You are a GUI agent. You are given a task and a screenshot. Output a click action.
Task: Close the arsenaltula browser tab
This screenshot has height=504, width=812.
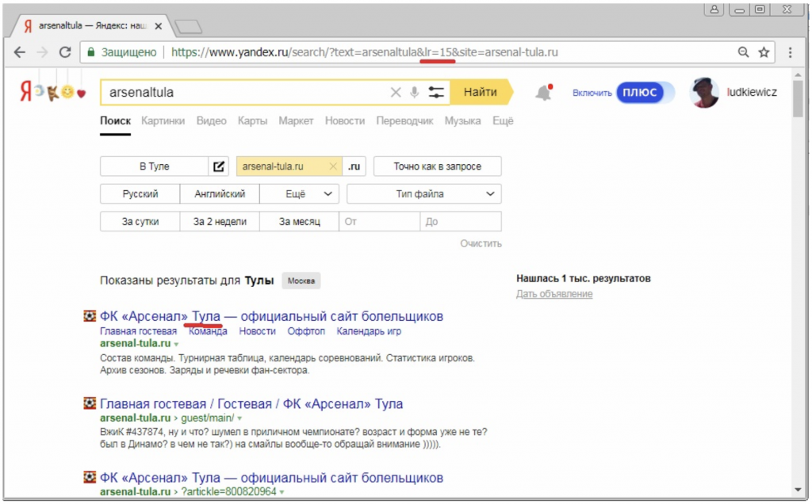[159, 25]
